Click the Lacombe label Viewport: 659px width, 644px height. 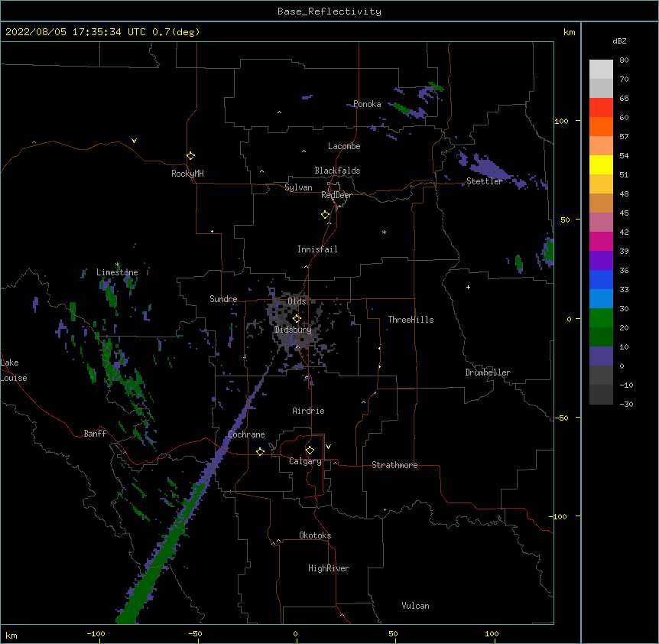pyautogui.click(x=344, y=146)
